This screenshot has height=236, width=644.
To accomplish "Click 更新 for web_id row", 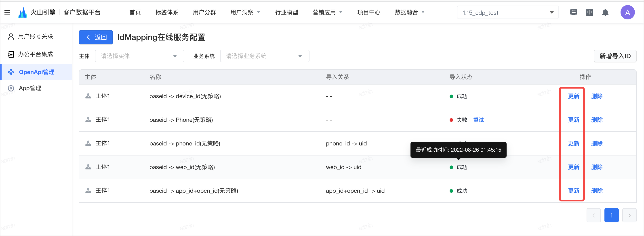I will pyautogui.click(x=574, y=167).
